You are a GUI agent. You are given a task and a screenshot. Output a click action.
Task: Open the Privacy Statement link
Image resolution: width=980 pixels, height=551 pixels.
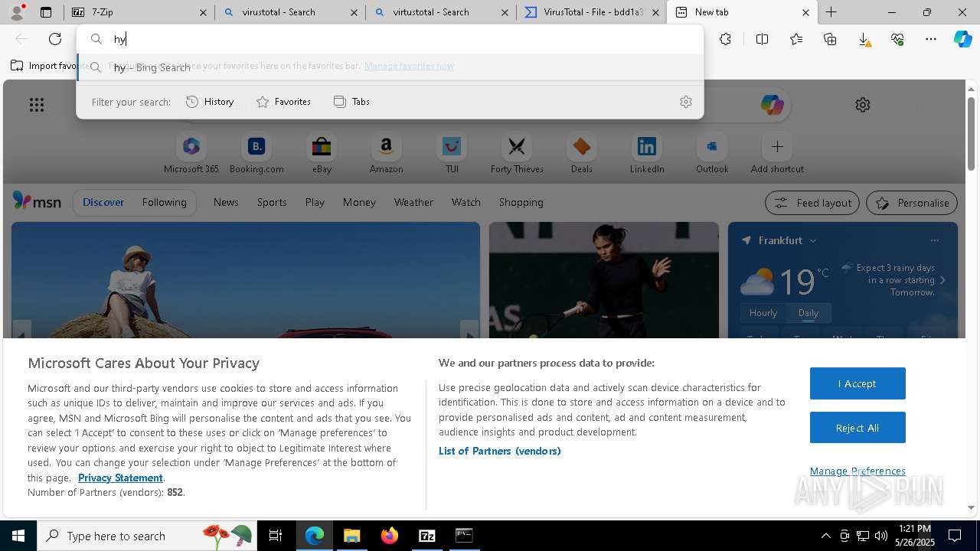pos(120,478)
